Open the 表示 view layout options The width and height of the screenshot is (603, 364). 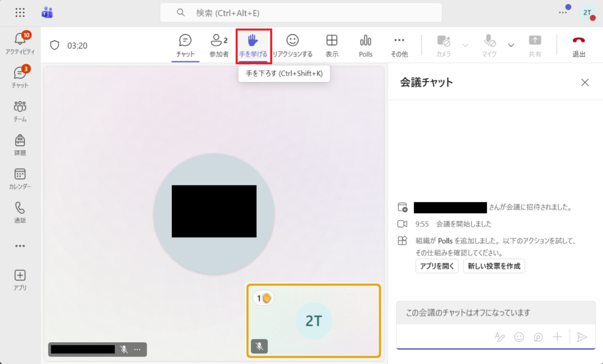[x=332, y=45]
